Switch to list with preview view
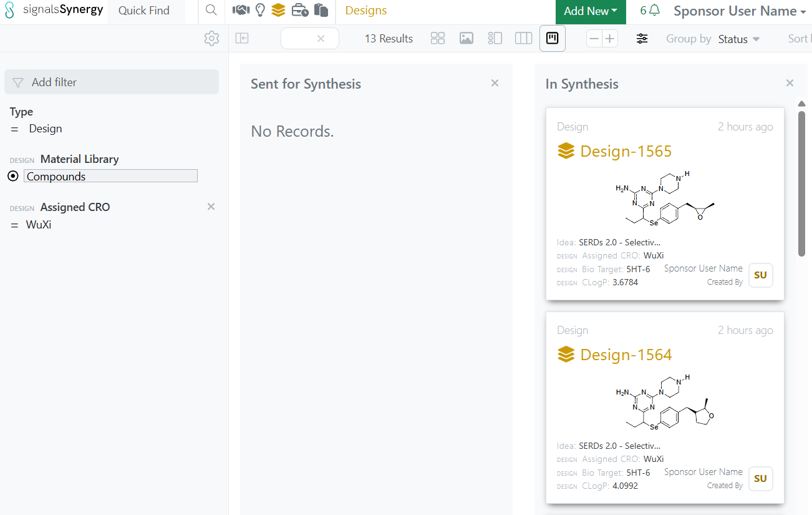This screenshot has width=812, height=515. click(495, 39)
